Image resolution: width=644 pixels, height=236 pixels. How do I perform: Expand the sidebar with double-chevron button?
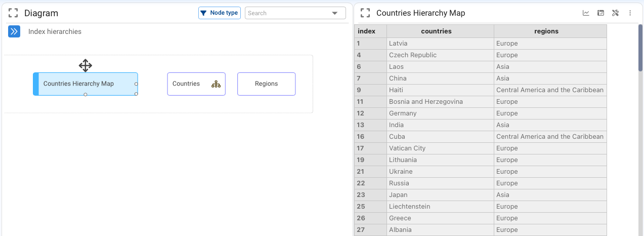(14, 31)
